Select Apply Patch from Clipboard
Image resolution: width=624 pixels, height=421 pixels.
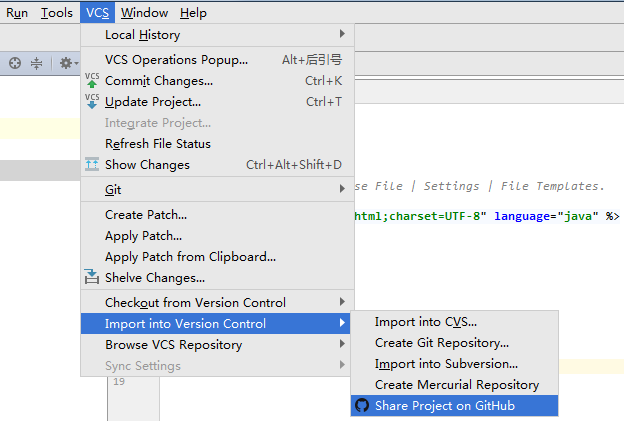[x=217, y=257]
